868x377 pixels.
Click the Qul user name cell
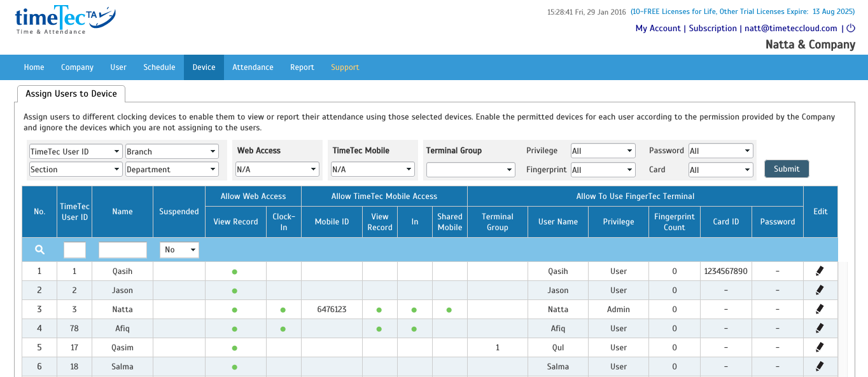click(x=558, y=348)
